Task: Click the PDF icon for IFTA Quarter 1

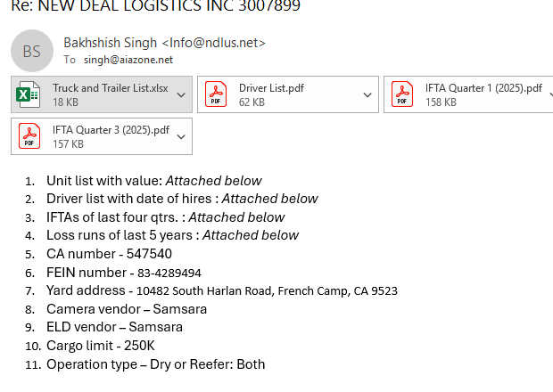Action: coord(403,94)
